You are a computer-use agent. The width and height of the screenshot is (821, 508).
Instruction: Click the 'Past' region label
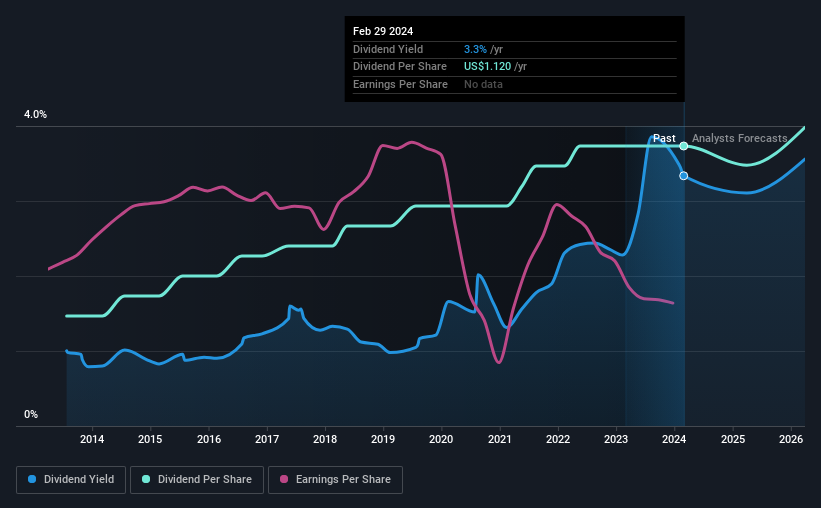pos(664,138)
